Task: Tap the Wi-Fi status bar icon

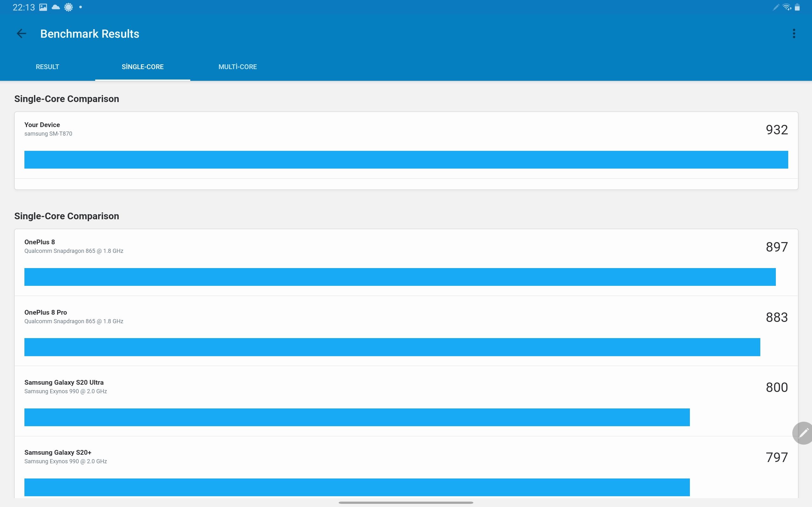Action: (x=787, y=7)
